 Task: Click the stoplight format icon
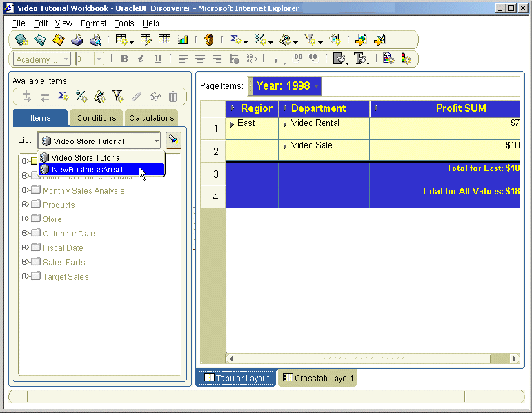click(406, 59)
